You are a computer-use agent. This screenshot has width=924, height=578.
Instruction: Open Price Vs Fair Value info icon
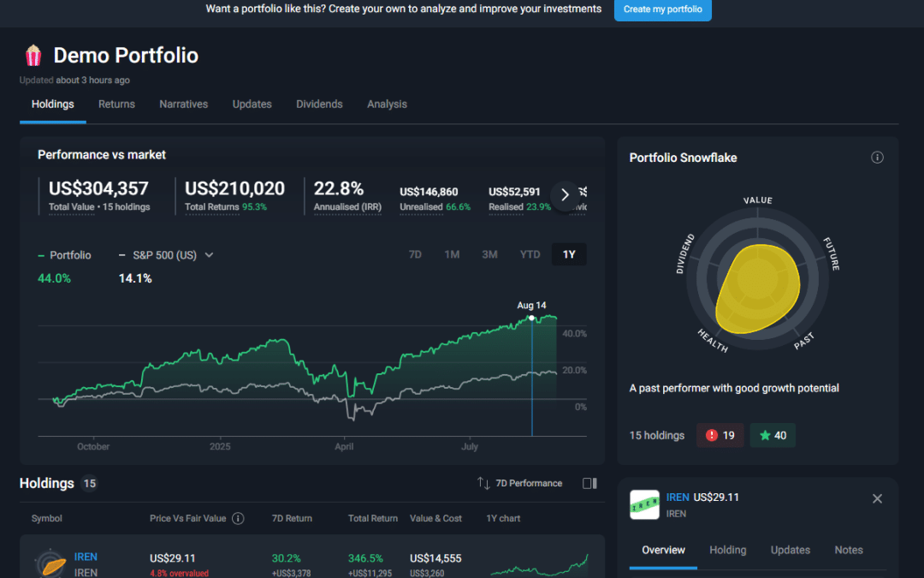click(x=238, y=518)
